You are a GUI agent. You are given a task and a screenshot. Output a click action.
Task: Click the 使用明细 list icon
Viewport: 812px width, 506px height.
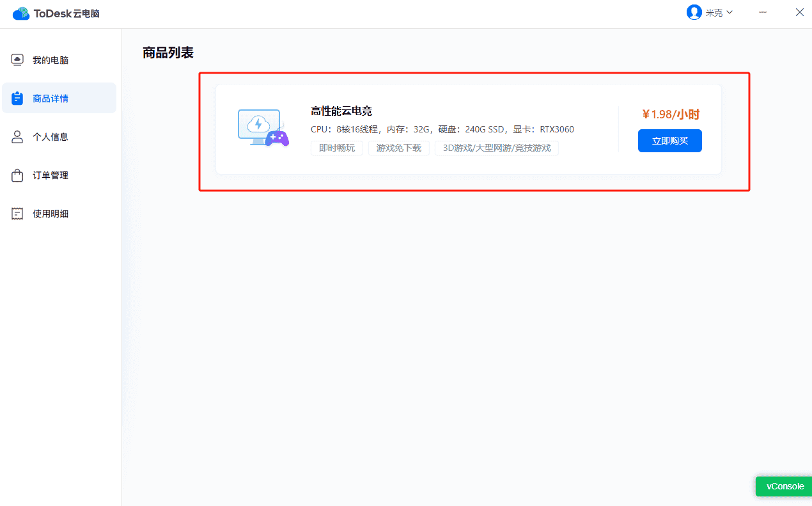coord(17,213)
